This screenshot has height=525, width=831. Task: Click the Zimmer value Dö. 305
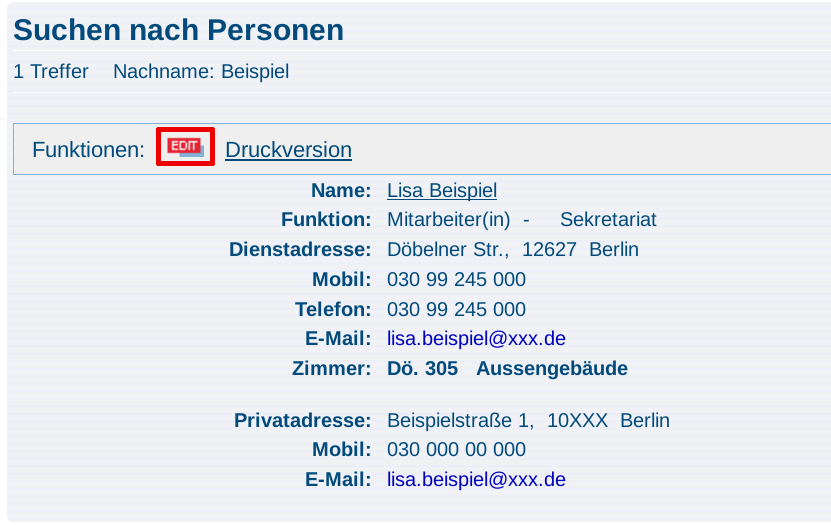click(422, 368)
